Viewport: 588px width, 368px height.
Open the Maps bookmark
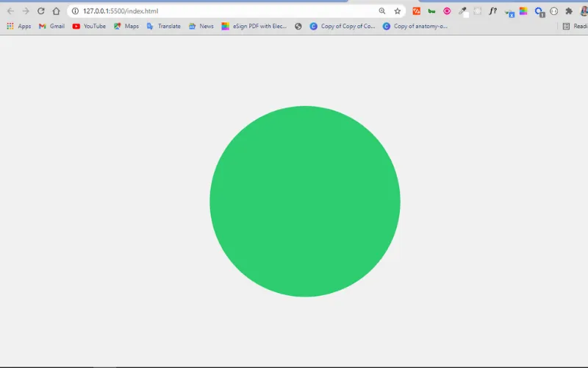(x=126, y=26)
